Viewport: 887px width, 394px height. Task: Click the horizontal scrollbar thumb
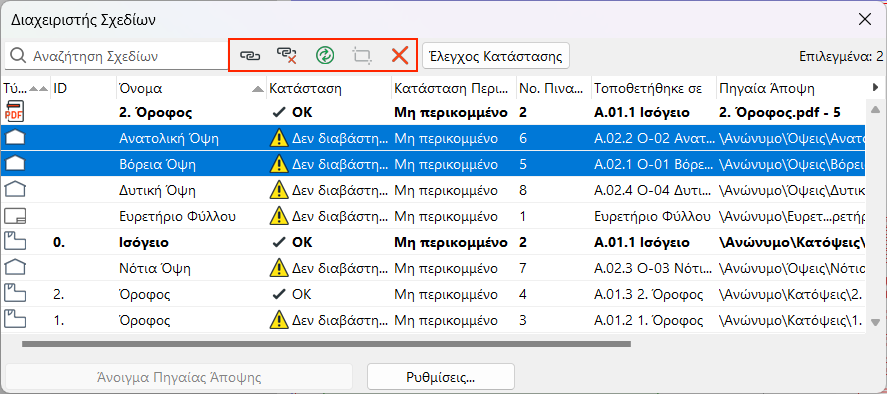[326, 344]
